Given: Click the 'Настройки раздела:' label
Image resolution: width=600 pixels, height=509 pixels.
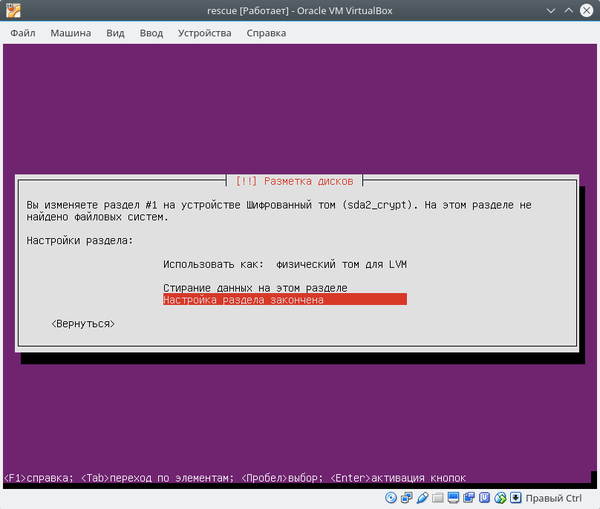Looking at the screenshot, I should 80,241.
